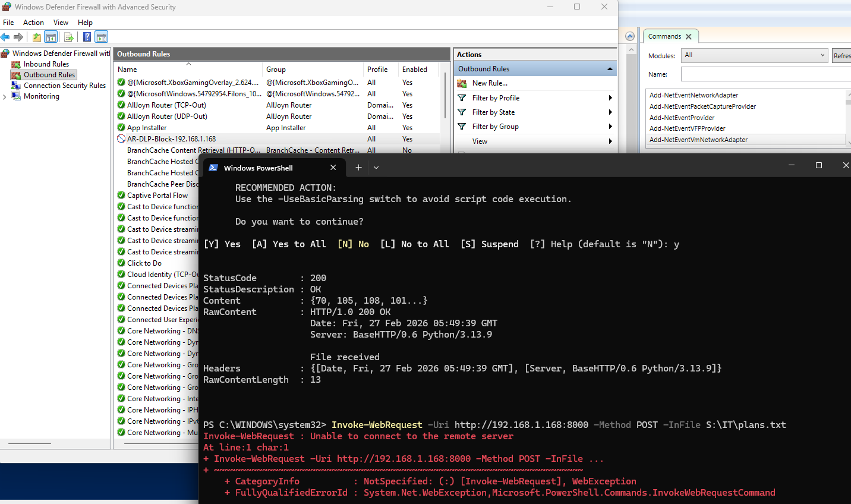This screenshot has height=504, width=851.
Task: Add a new PowerShell tab with plus
Action: tap(358, 168)
